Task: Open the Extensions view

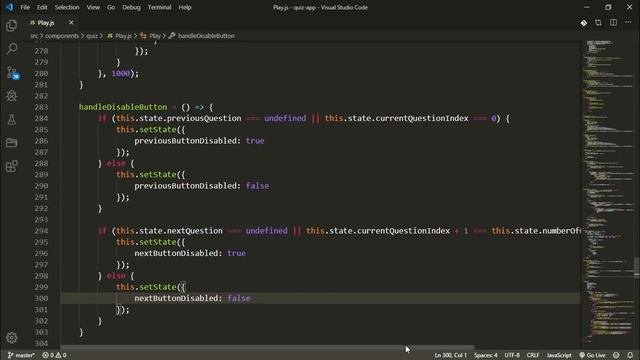Action: click(11, 166)
